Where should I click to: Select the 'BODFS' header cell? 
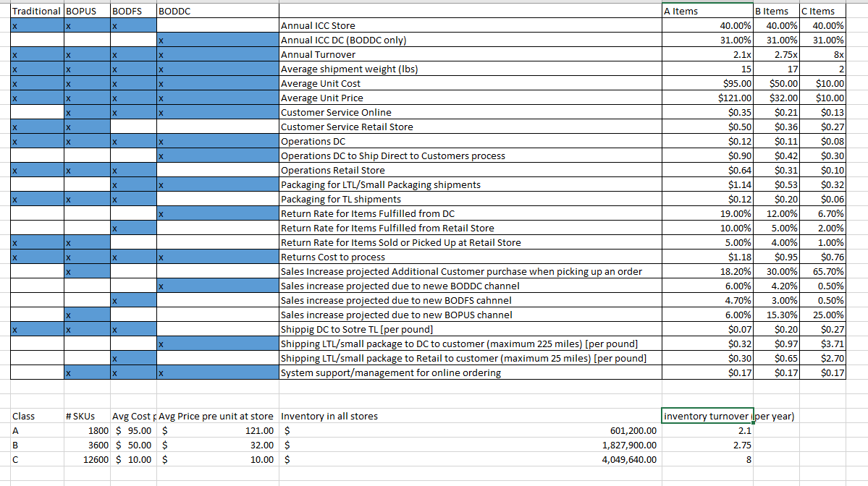(133, 11)
